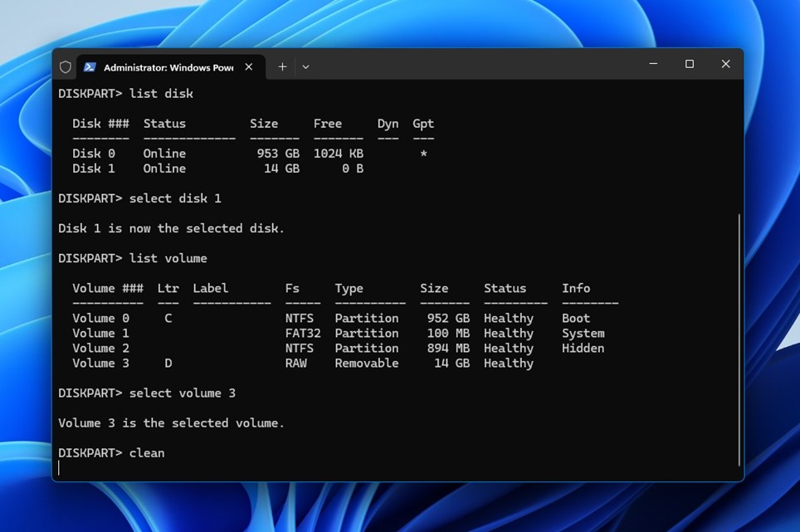Click the "Removable" type value for Volume 3

(x=367, y=364)
